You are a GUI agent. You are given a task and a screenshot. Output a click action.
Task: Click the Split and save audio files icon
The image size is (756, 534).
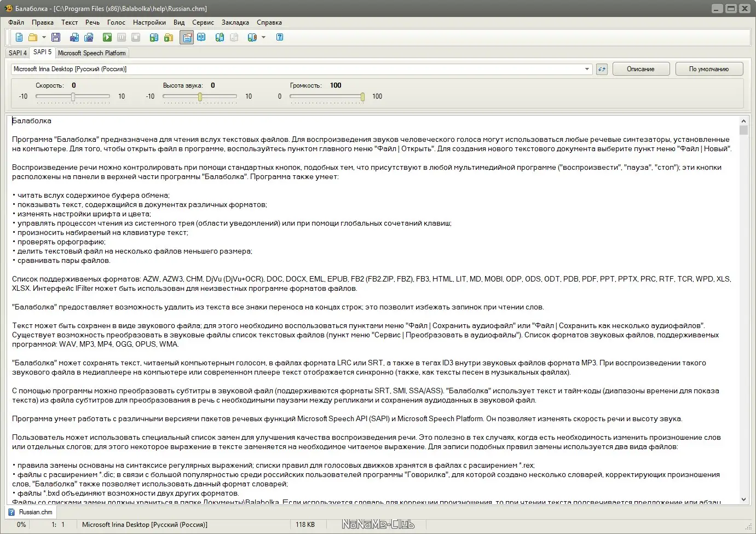[x=89, y=37]
